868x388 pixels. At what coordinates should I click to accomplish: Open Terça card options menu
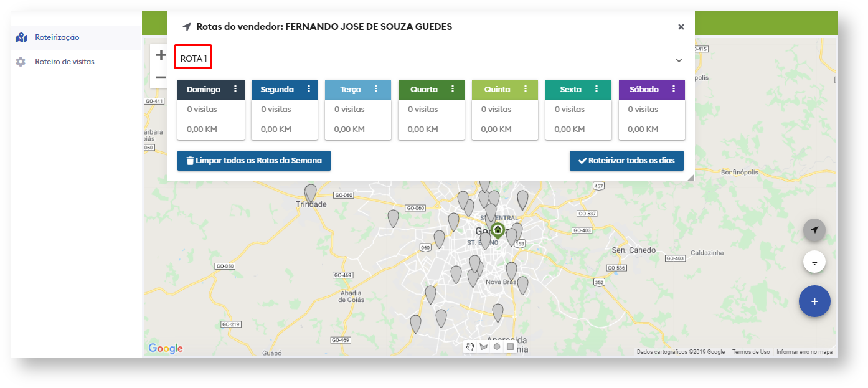point(376,89)
